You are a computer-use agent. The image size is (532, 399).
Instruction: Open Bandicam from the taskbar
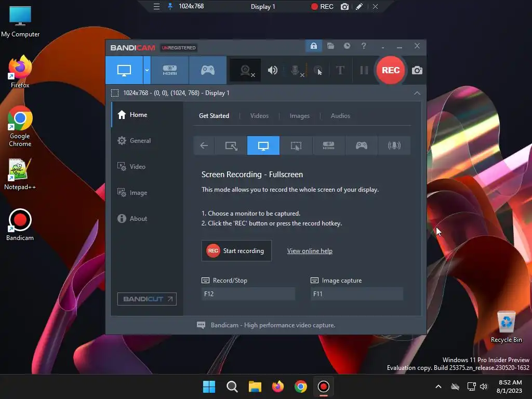[x=323, y=387]
